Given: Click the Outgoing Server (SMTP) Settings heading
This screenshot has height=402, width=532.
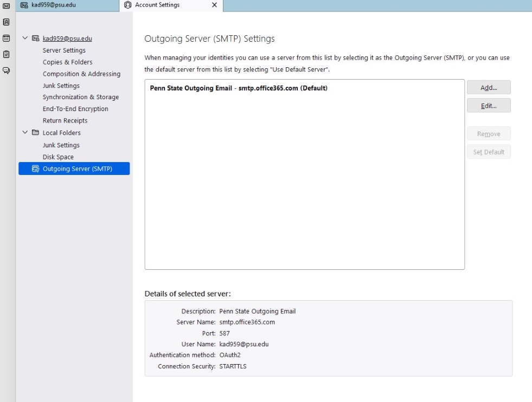Looking at the screenshot, I should point(209,38).
